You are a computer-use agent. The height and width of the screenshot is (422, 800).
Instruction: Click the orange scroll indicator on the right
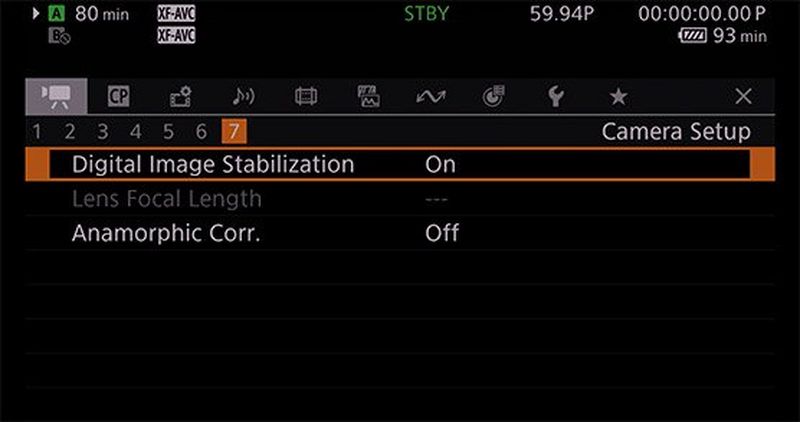(763, 164)
